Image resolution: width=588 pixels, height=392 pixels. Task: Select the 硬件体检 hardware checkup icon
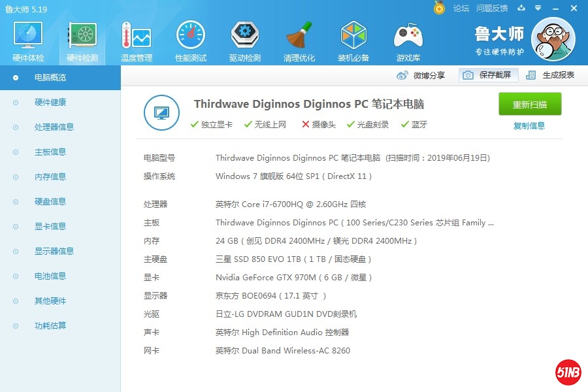pos(27,39)
